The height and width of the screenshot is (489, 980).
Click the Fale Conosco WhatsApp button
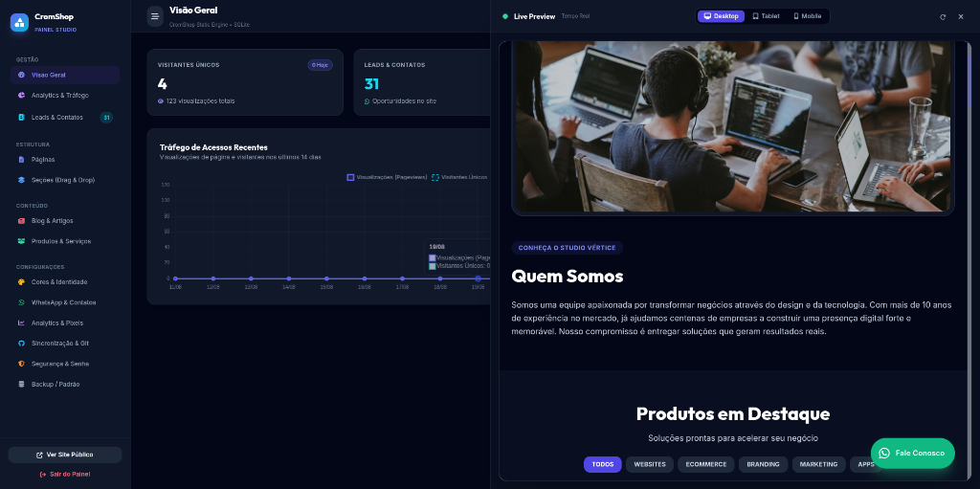913,454
